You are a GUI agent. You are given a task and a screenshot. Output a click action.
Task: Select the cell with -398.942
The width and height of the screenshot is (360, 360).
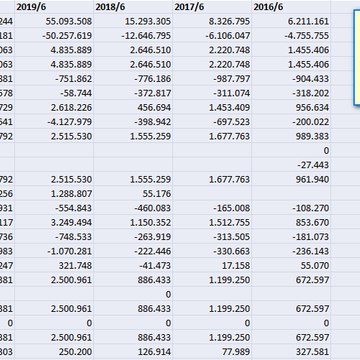click(133, 122)
